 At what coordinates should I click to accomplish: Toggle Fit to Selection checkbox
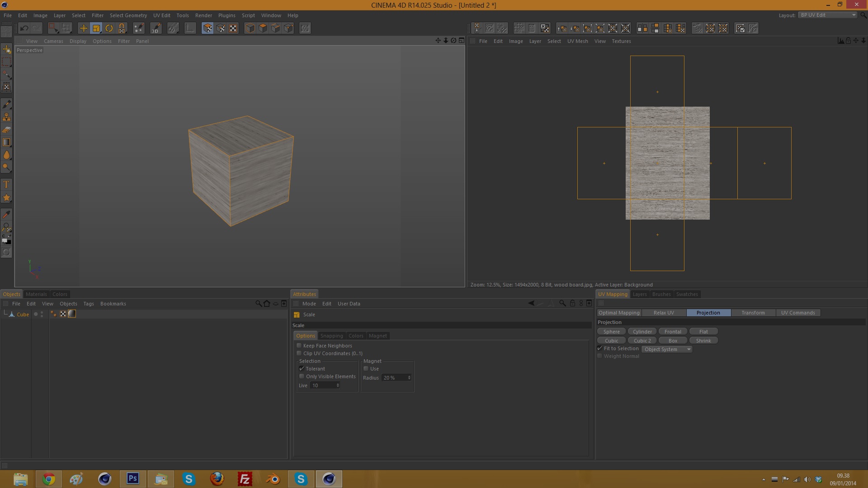tap(600, 348)
